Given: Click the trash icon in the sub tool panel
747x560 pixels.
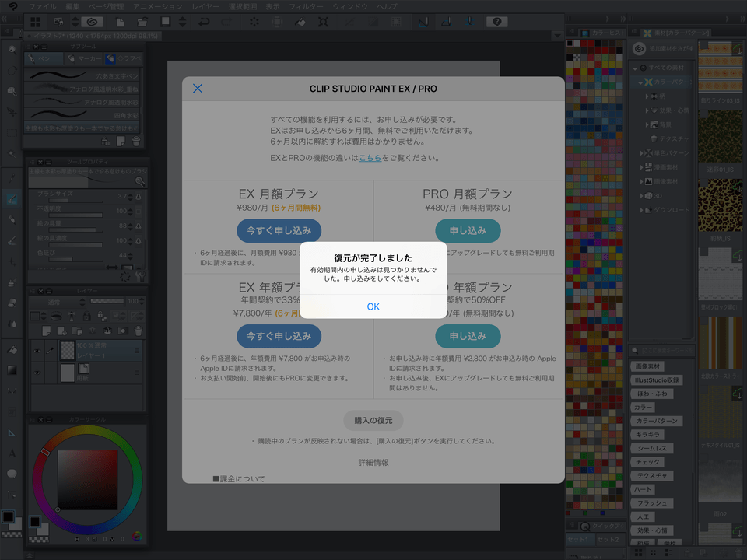Looking at the screenshot, I should [x=136, y=141].
